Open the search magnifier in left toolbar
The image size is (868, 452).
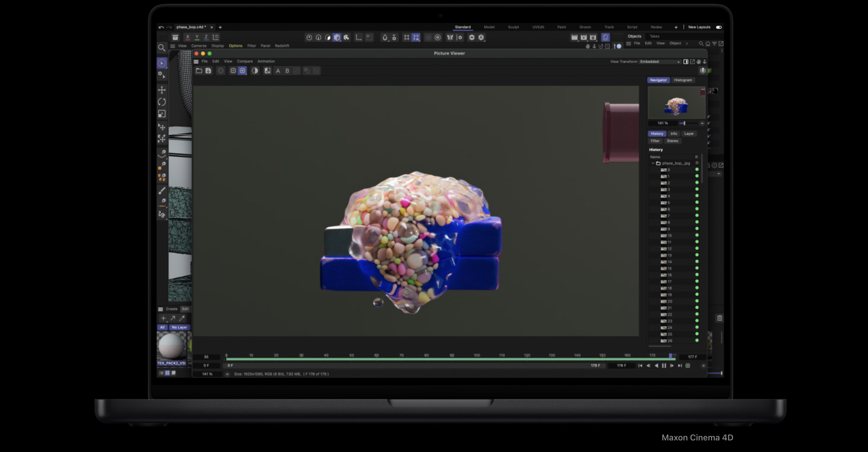(162, 48)
